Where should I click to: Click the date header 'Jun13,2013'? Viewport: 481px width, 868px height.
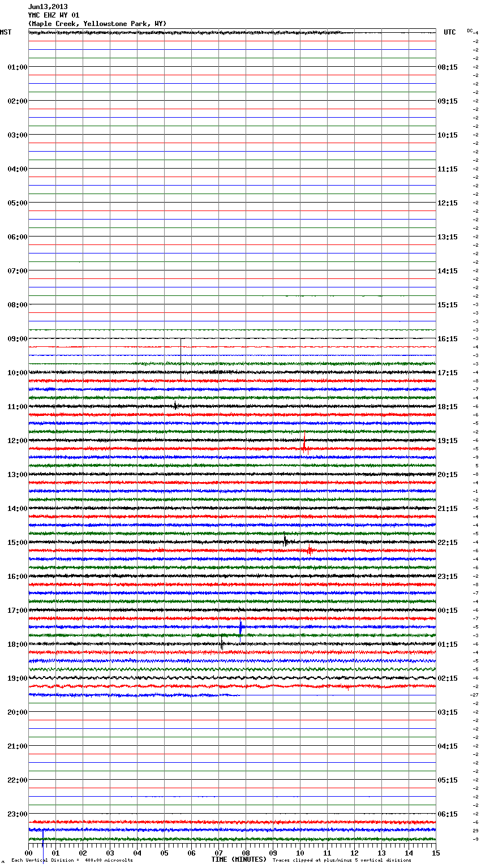pos(48,7)
